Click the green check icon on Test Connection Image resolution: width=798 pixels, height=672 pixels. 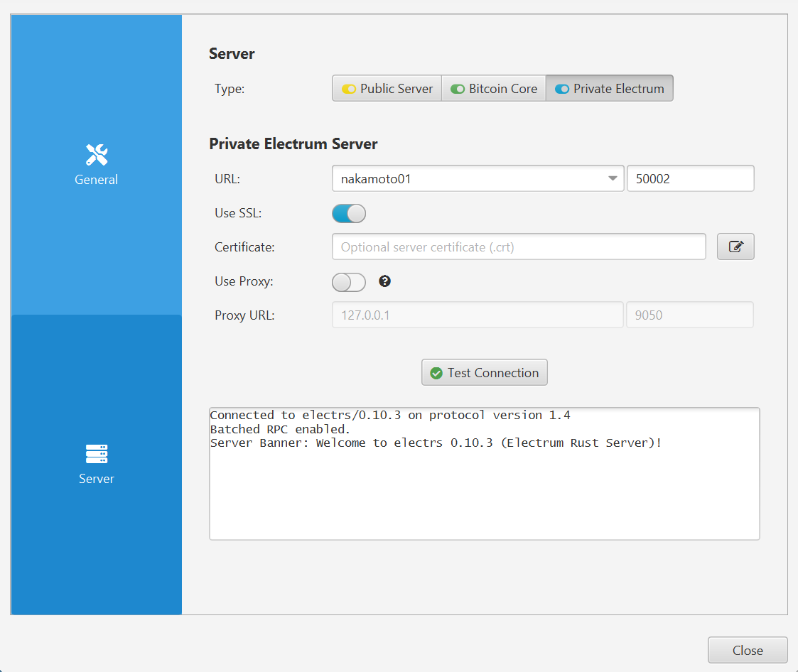pyautogui.click(x=436, y=373)
